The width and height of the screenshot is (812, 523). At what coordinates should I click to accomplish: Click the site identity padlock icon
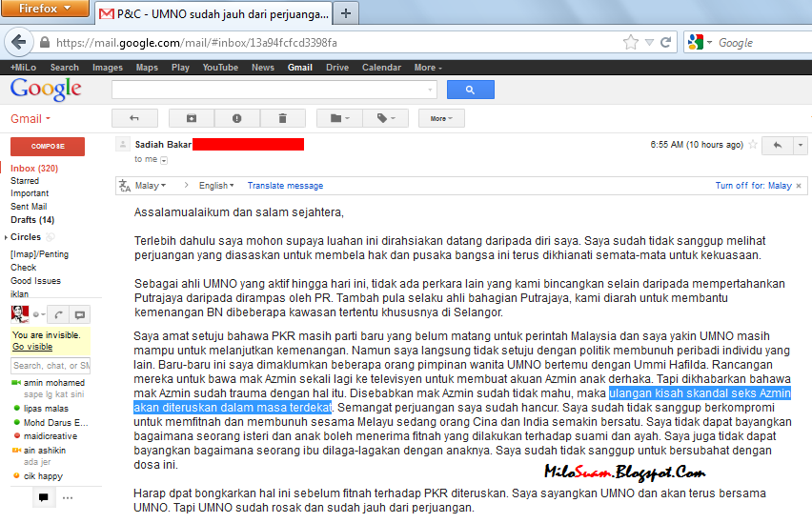point(45,43)
